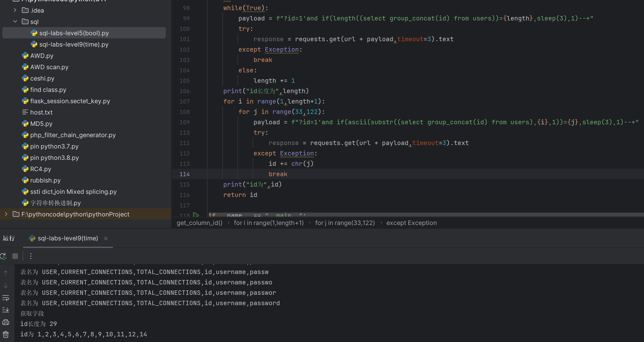This screenshot has height=342, width=644.
Task: Toggle soft-wrap in the run console
Action: 6,298
